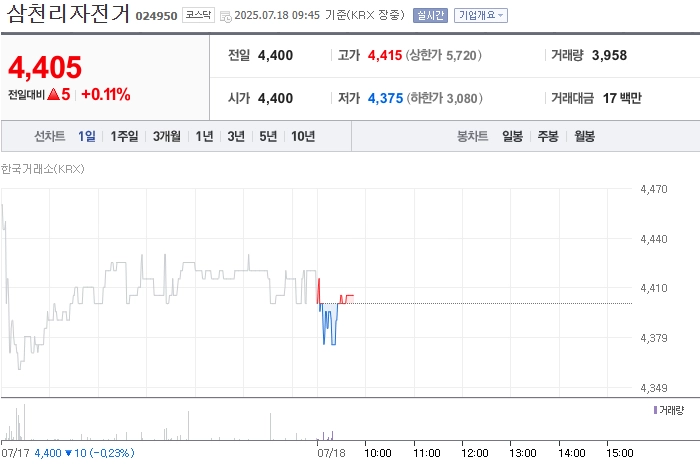Switch chart range to 5년
The width and height of the screenshot is (700, 465).
268,136
